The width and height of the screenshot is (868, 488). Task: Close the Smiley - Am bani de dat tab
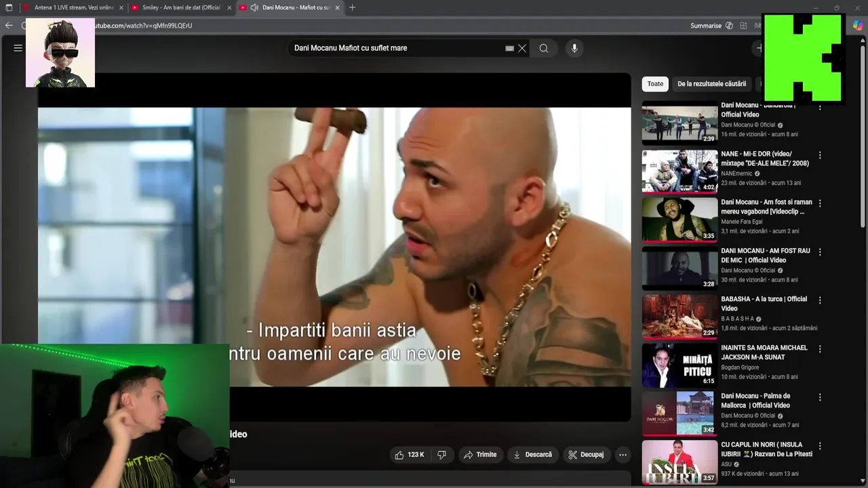[x=229, y=7]
